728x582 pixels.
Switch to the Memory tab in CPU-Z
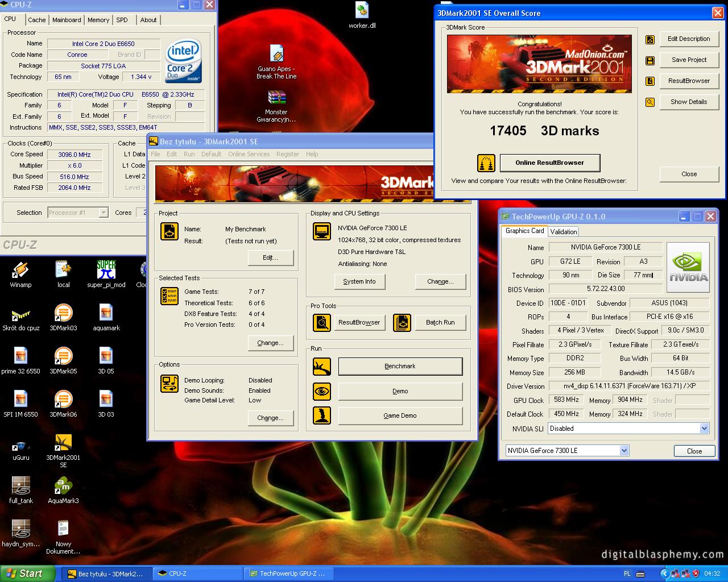98,20
